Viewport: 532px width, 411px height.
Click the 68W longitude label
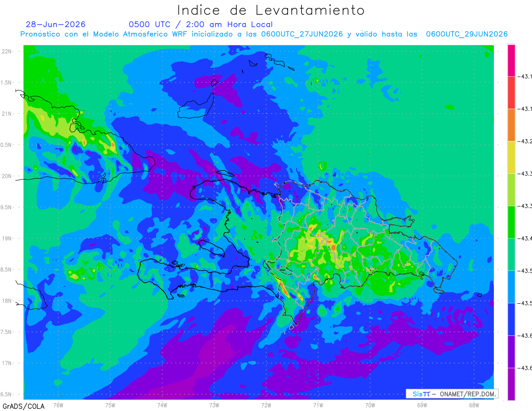[x=474, y=405]
